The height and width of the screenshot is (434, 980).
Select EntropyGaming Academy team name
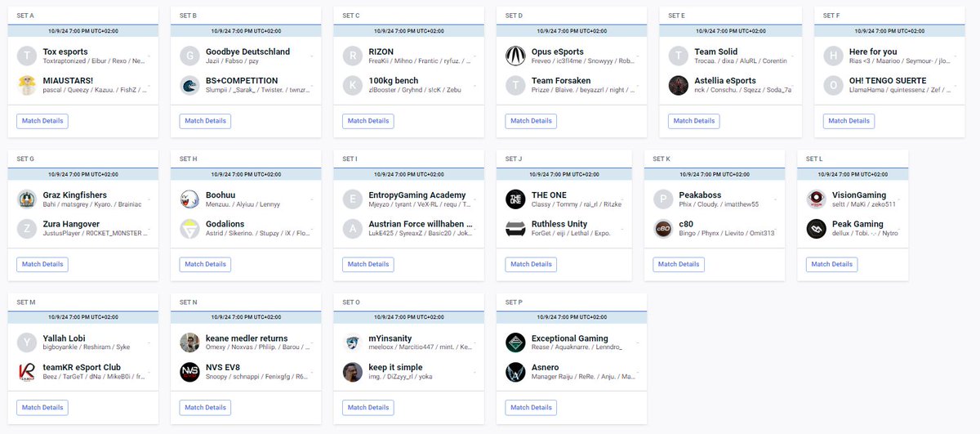(417, 195)
